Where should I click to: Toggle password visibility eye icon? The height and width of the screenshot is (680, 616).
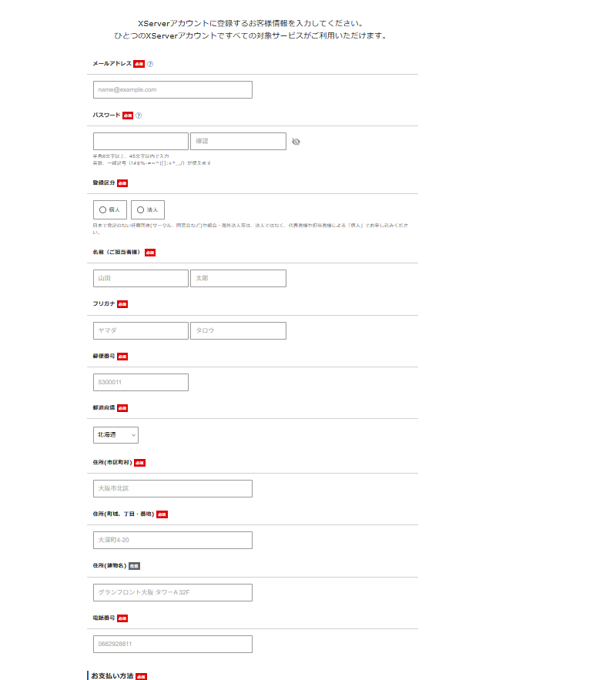(296, 142)
